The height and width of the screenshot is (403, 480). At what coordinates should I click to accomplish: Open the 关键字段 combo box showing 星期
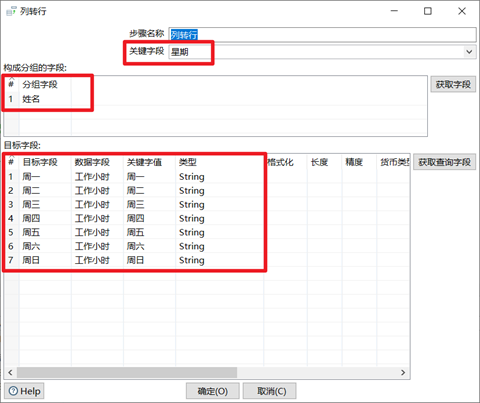[322, 52]
